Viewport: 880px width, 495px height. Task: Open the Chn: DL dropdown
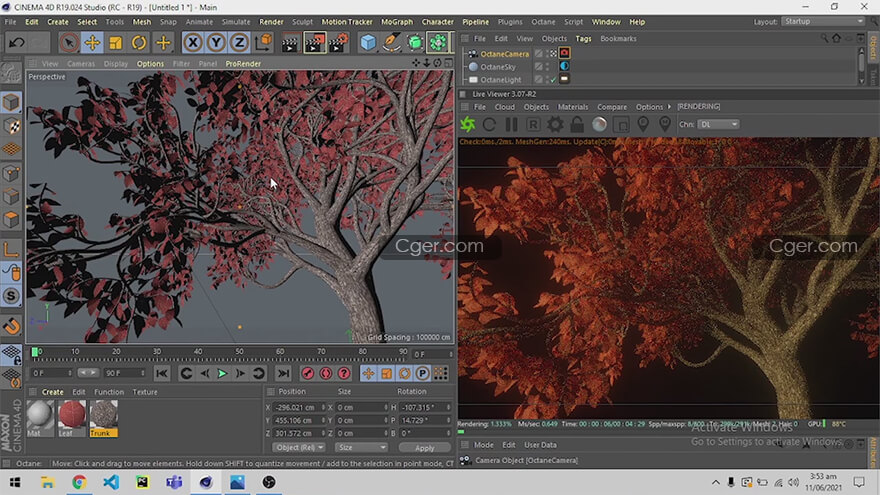tap(718, 124)
